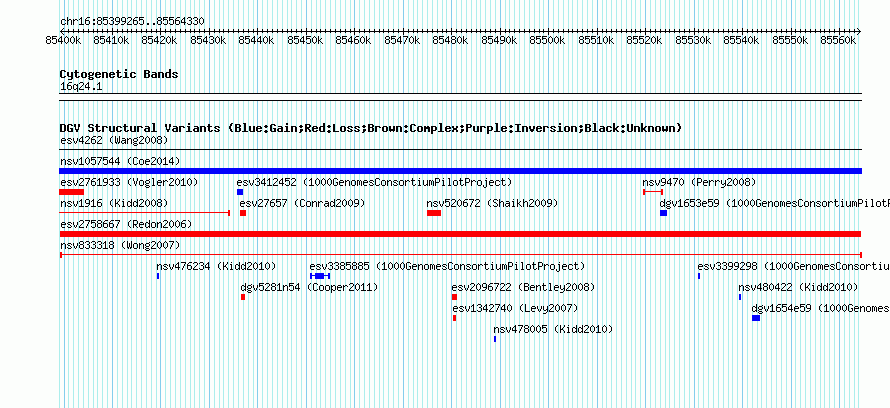The width and height of the screenshot is (890, 408).
Task: Click the chr16:85399265..85564330 region label
Action: tap(132, 21)
